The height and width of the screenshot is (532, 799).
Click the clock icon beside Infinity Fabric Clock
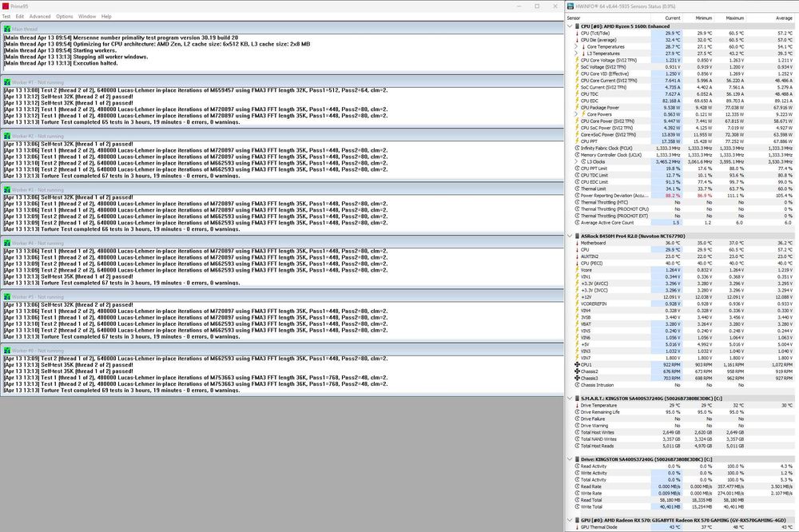577,149
